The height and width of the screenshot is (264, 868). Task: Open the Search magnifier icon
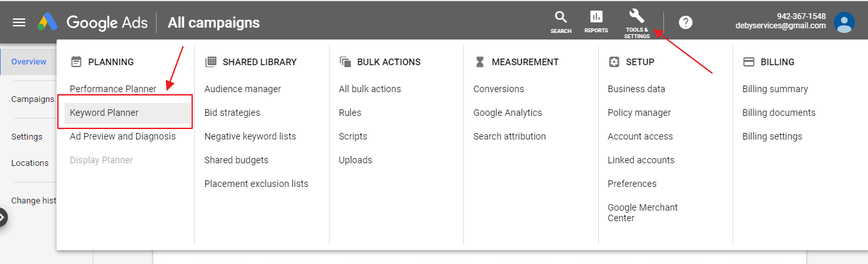coord(561,17)
